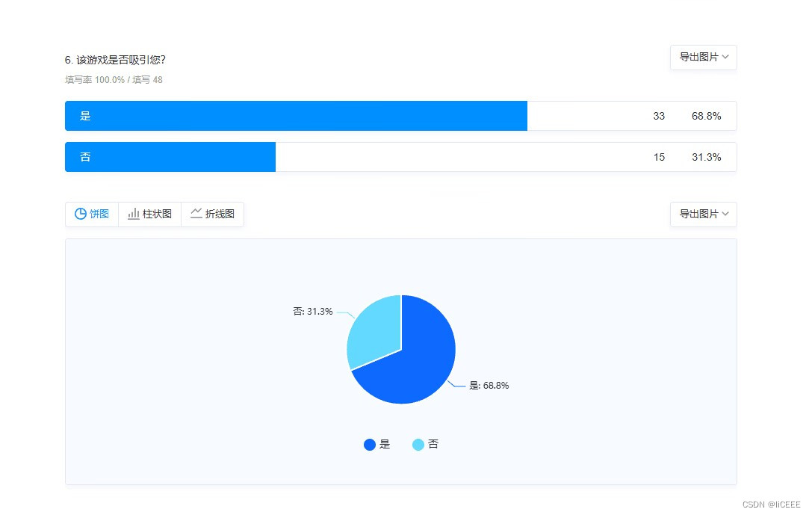Switch to the 柱状图 bar chart tab
Image resolution: width=812 pixels, height=515 pixels.
[149, 214]
